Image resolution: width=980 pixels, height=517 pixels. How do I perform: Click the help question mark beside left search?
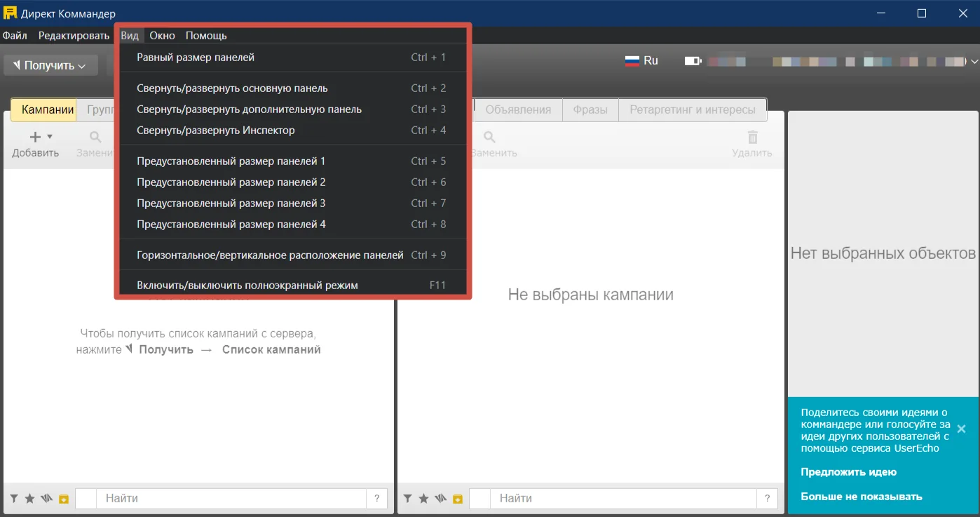(376, 499)
